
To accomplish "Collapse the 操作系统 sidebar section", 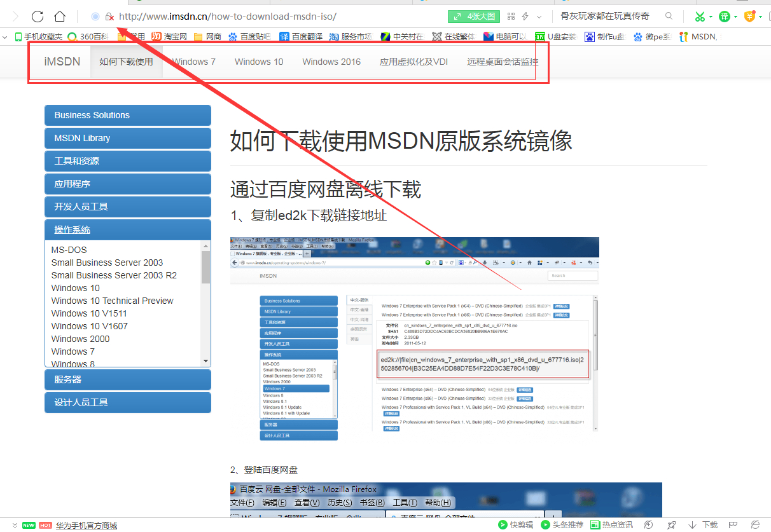I will coord(128,229).
